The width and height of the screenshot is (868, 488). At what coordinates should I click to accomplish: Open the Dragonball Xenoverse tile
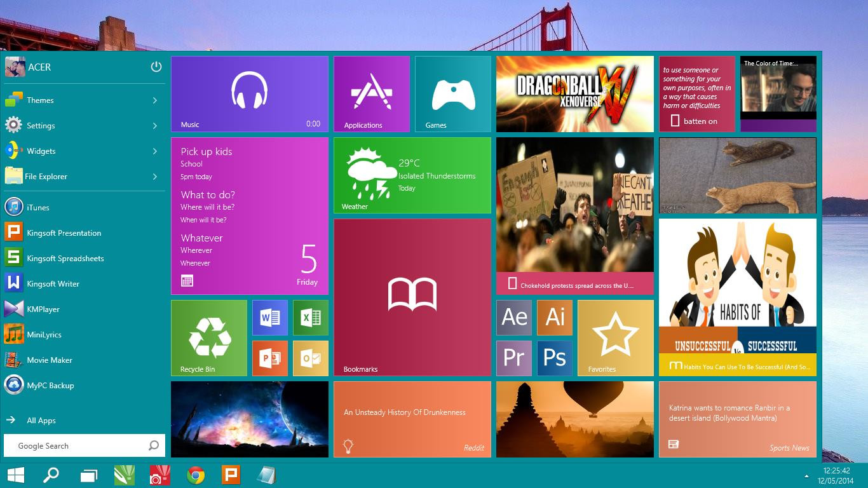point(575,94)
